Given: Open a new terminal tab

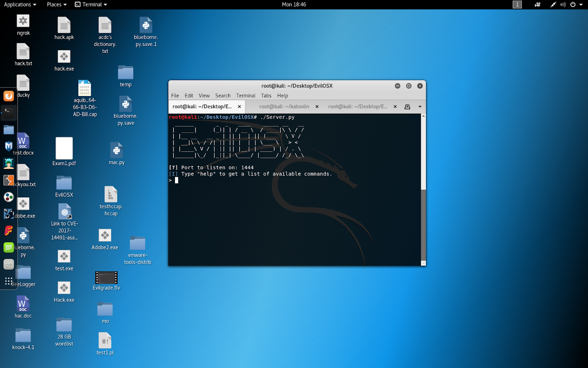Looking at the screenshot, I should 407,106.
